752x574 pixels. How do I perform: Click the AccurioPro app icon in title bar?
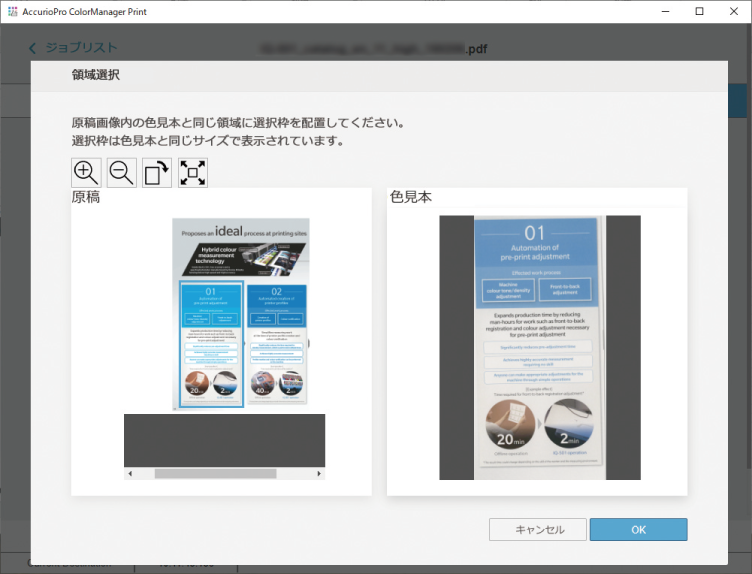[11, 11]
